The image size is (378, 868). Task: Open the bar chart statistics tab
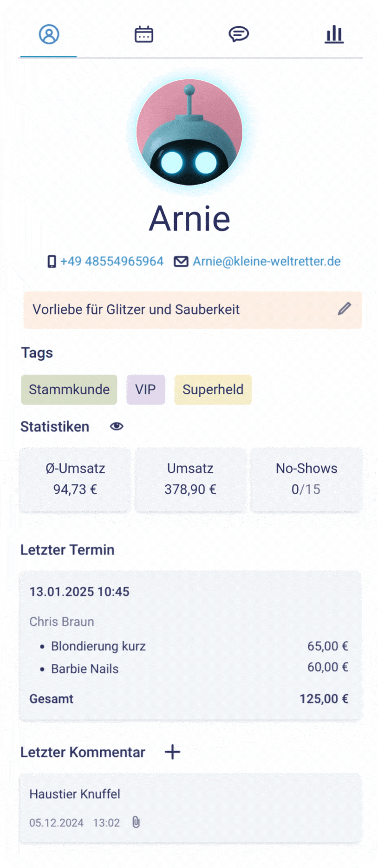[x=334, y=34]
